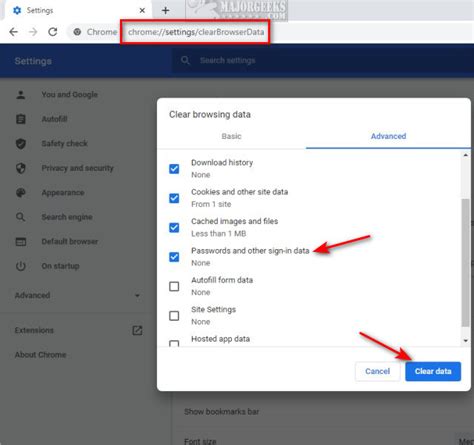This screenshot has width=474, height=445.
Task: Click the Privacy and security shield icon
Action: tap(21, 168)
